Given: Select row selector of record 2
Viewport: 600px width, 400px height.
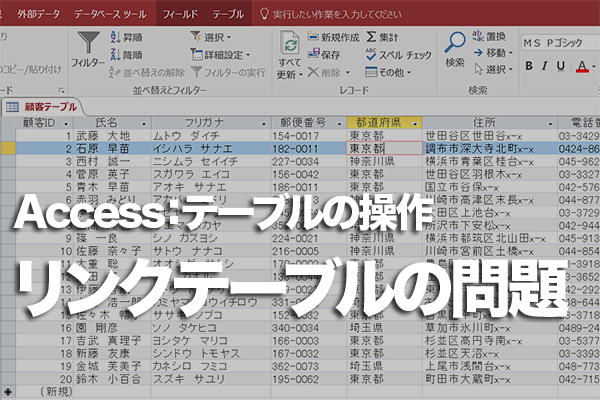Looking at the screenshot, I should (8, 148).
